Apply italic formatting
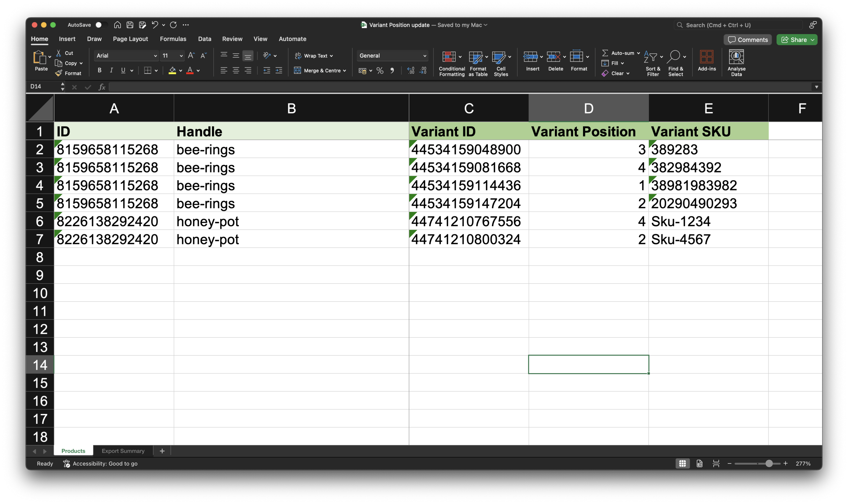This screenshot has height=504, width=848. 111,70
